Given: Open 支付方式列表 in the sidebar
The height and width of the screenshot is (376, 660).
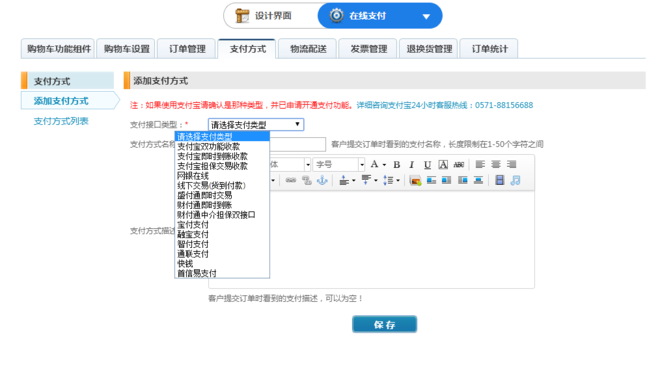Looking at the screenshot, I should click(61, 121).
